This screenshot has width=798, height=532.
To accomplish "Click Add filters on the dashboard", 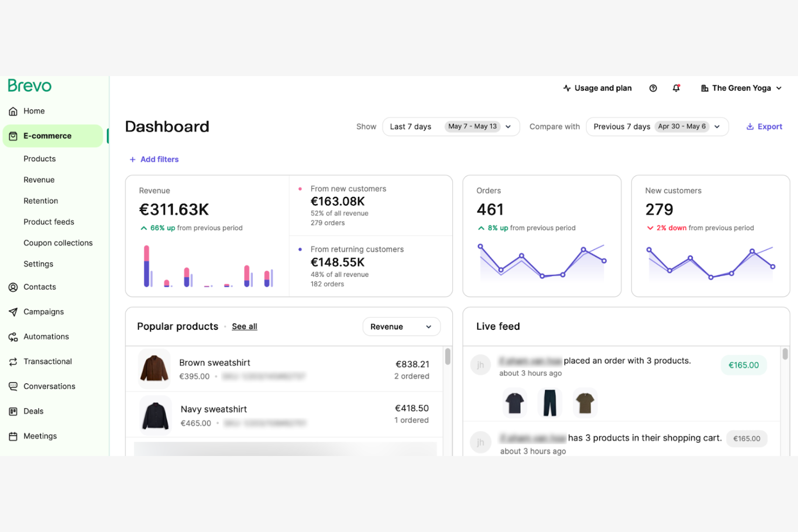I will pos(154,160).
